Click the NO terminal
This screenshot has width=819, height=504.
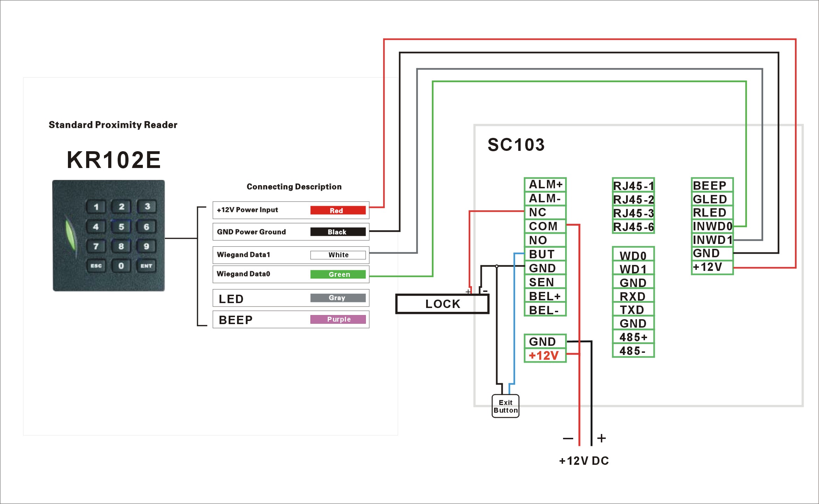545,240
